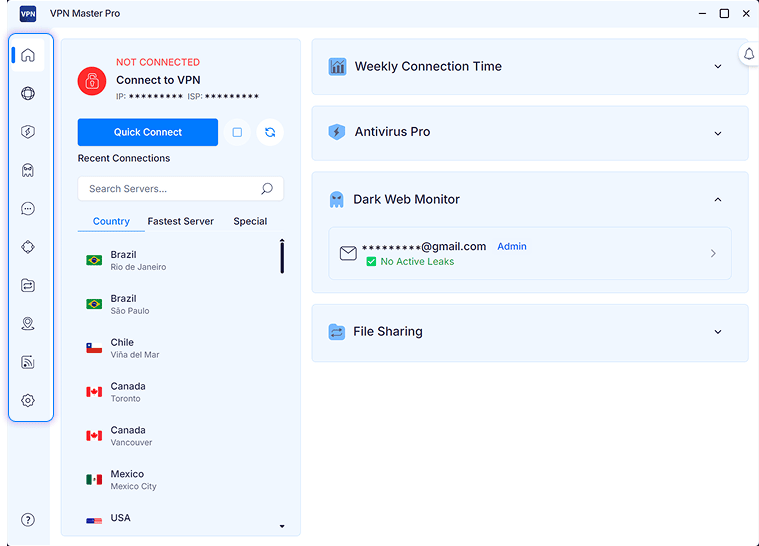Click server list scroll down arrow
Viewport: 759px width, 546px height.
pyautogui.click(x=282, y=526)
